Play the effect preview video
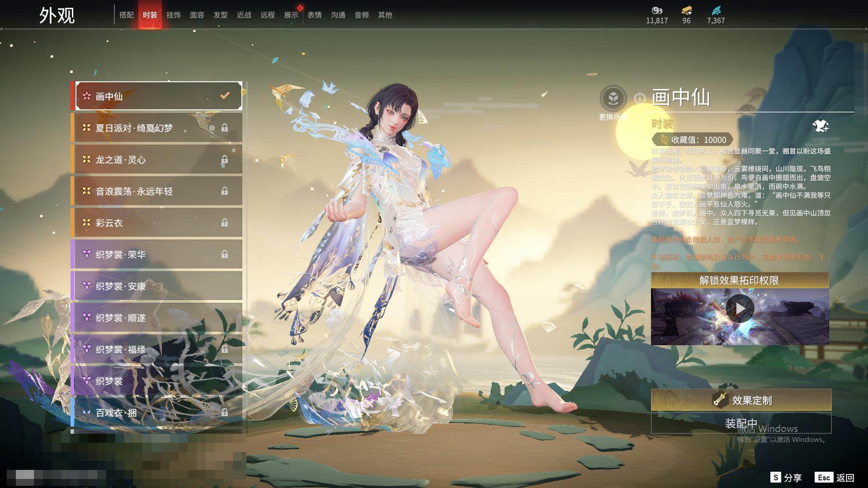This screenshot has width=868, height=488. click(x=740, y=309)
